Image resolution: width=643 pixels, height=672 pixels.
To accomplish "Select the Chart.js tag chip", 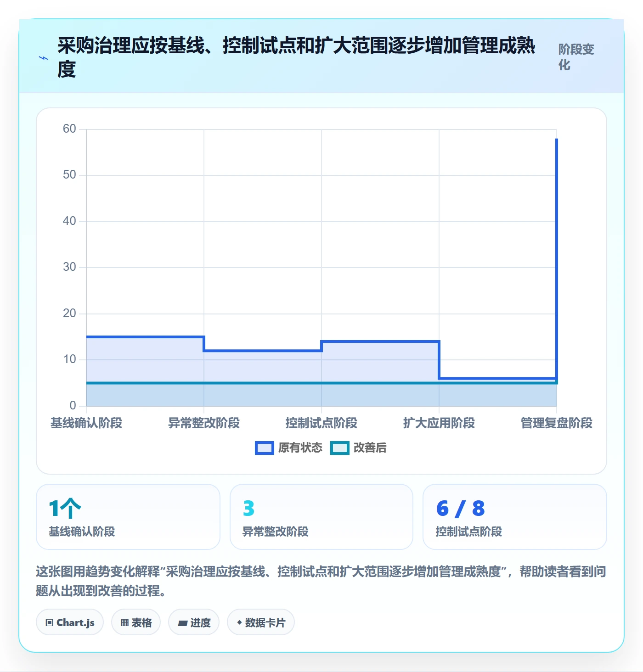I will pos(70,622).
